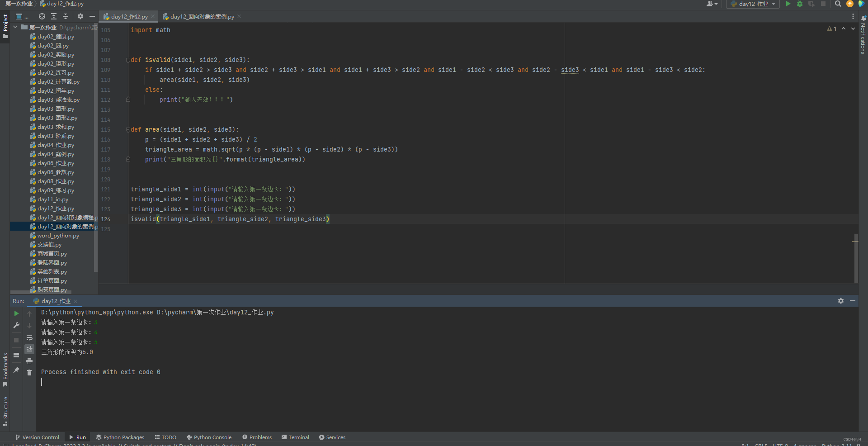The width and height of the screenshot is (868, 446).
Task: Start debugging with the green bug icon
Action: pyautogui.click(x=800, y=4)
